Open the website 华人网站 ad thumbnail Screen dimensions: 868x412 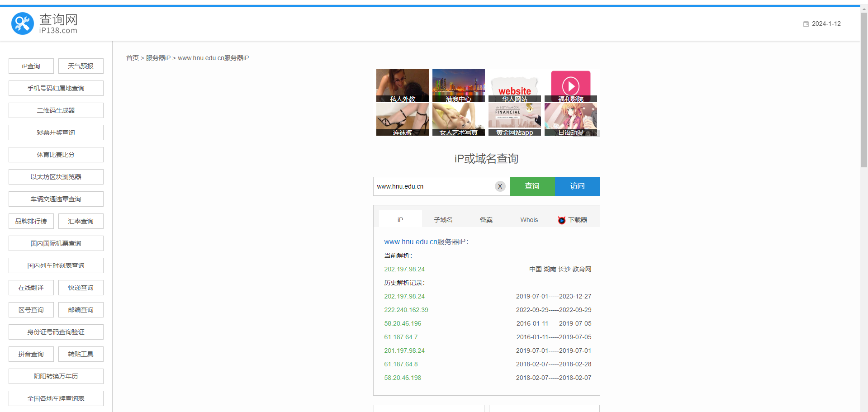click(514, 85)
